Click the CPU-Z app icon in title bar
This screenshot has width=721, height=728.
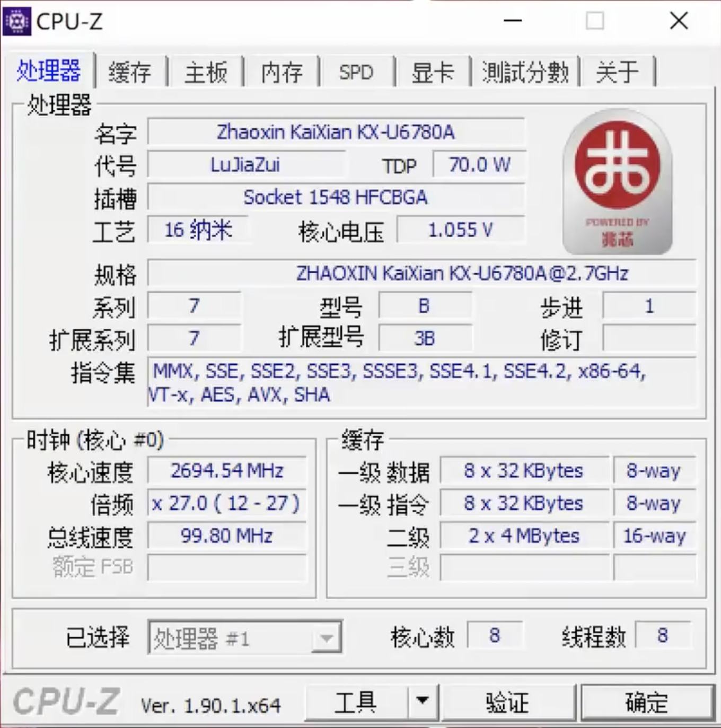17,21
